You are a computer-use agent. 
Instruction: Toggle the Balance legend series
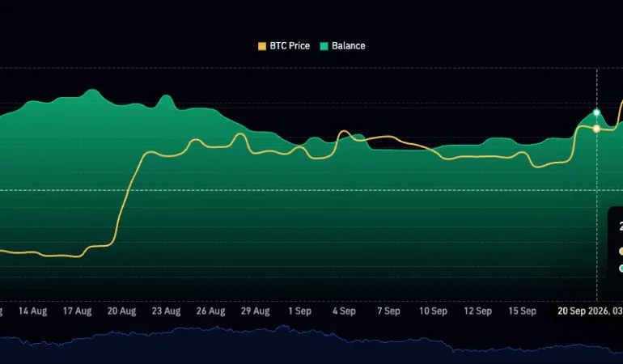(x=343, y=46)
